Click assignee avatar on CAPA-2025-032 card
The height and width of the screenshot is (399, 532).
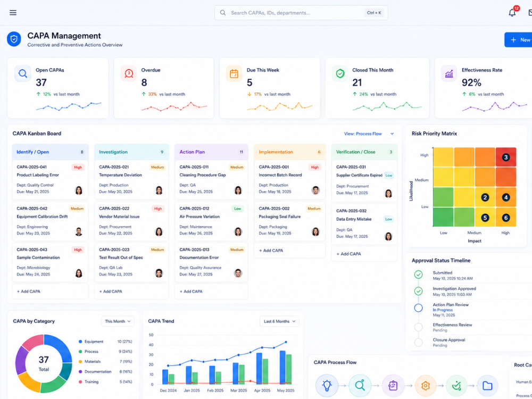388,236
